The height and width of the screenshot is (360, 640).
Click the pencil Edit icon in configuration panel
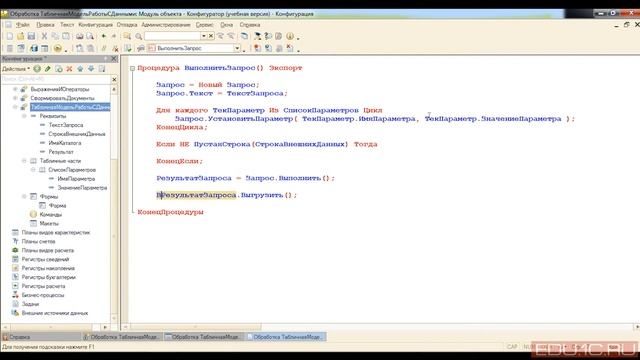[x=48, y=69]
